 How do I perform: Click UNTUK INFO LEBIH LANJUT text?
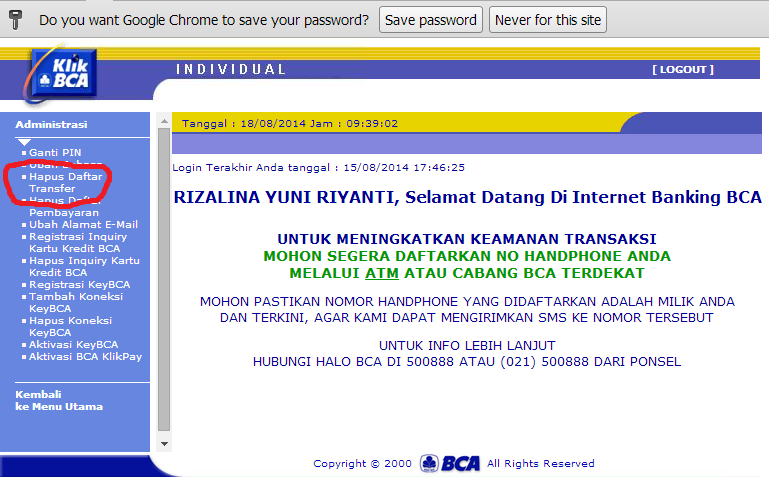pyautogui.click(x=467, y=346)
